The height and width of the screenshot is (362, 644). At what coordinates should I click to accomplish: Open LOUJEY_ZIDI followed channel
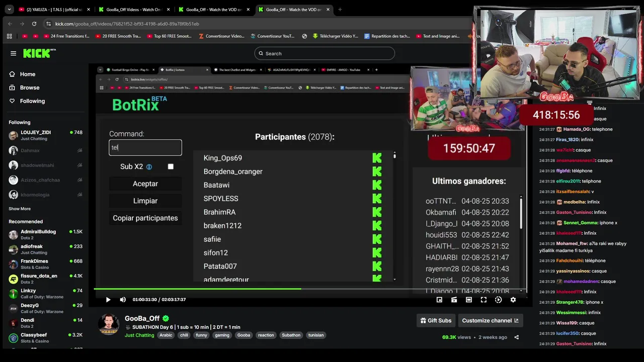(45, 135)
